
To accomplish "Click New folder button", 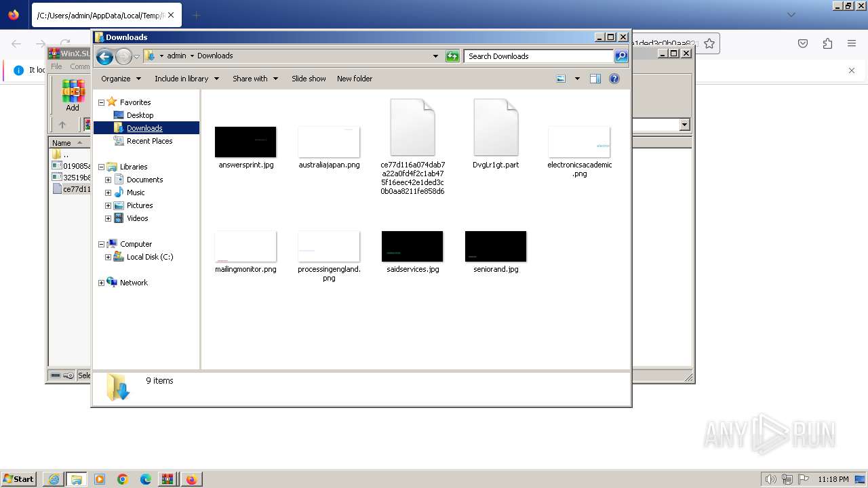I will click(355, 79).
